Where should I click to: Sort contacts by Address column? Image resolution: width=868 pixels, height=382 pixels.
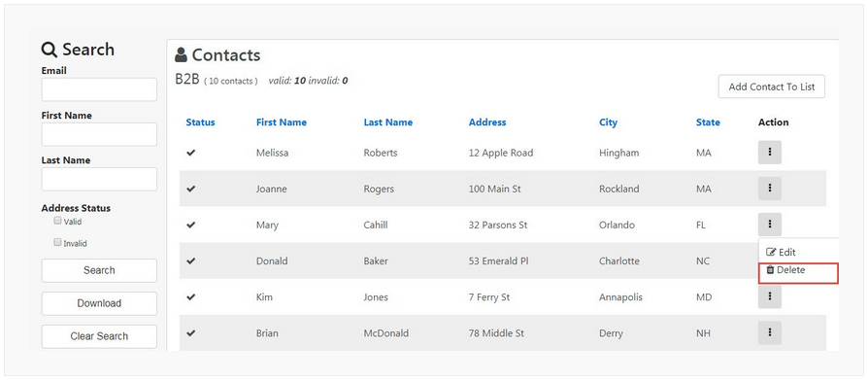[487, 122]
